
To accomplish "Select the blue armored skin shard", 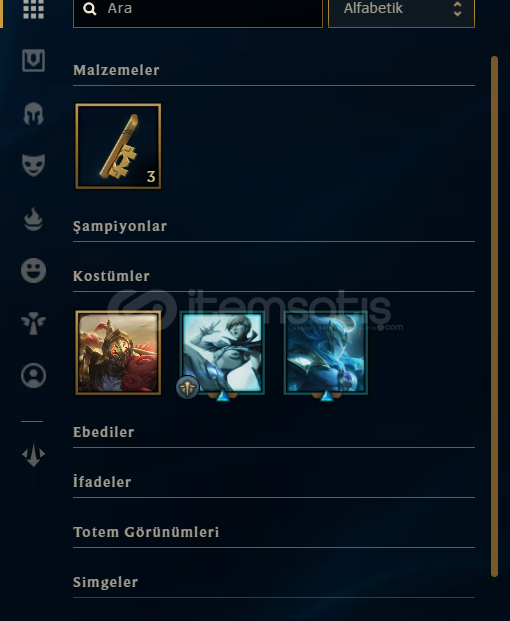I will 326,353.
